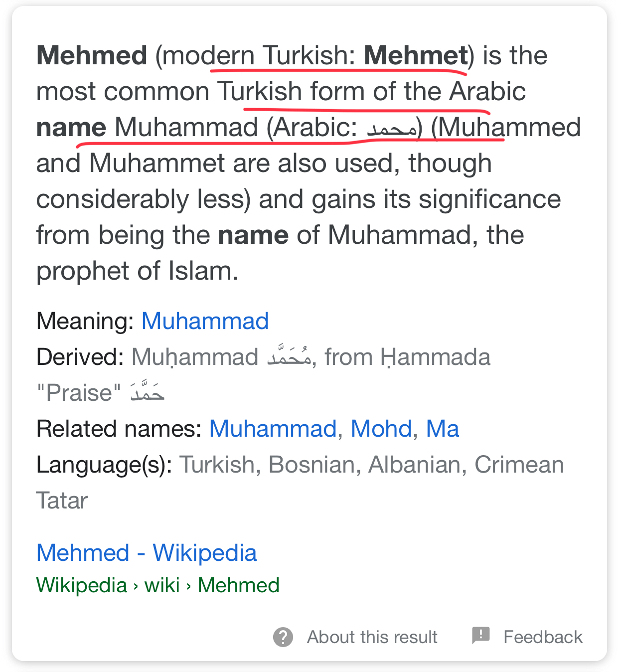Open the Mohd related name link

tap(381, 429)
